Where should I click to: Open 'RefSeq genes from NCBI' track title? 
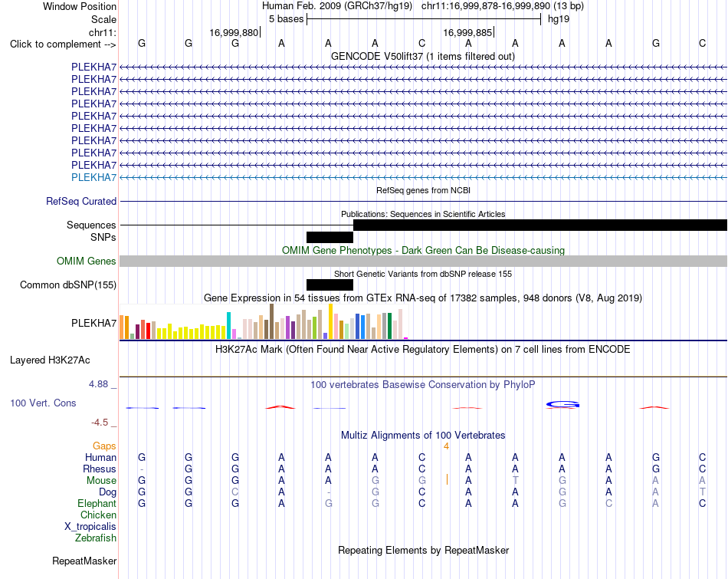423,190
